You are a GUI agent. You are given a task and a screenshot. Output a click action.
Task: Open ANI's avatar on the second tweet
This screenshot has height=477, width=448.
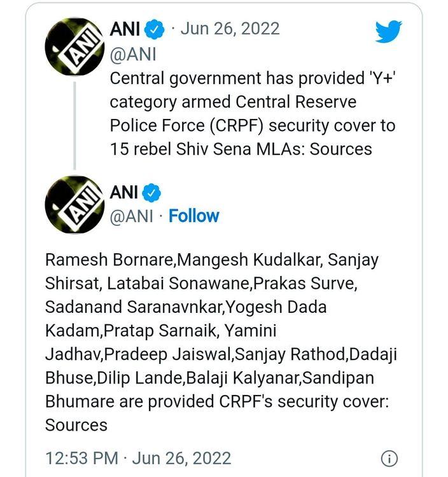click(74, 205)
